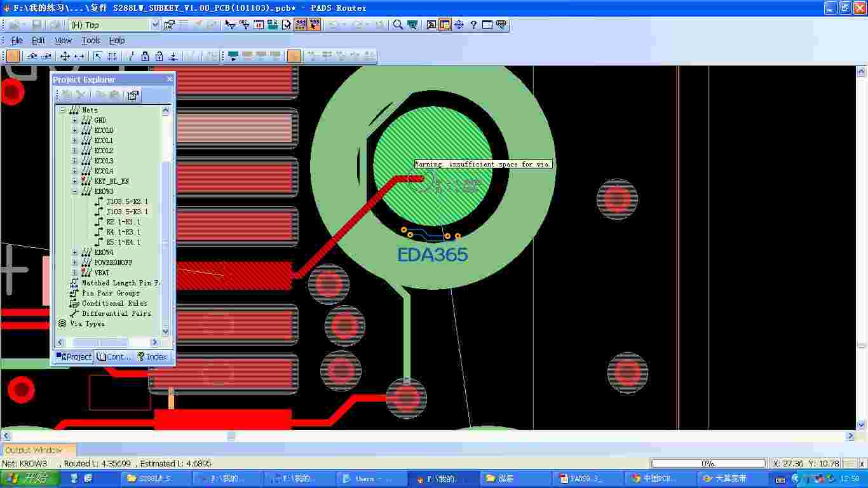The height and width of the screenshot is (488, 868).
Task: Select pin pair J103.5-K2.1
Action: pyautogui.click(x=127, y=201)
